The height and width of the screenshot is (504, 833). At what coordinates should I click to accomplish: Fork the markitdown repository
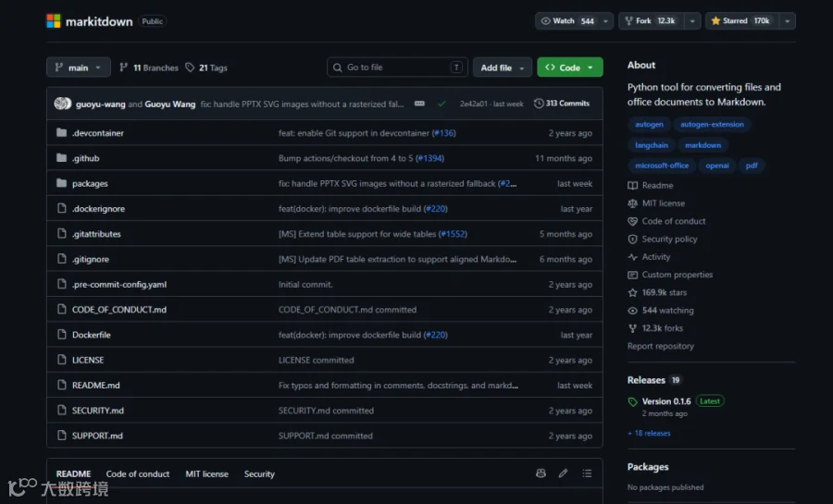pos(651,20)
